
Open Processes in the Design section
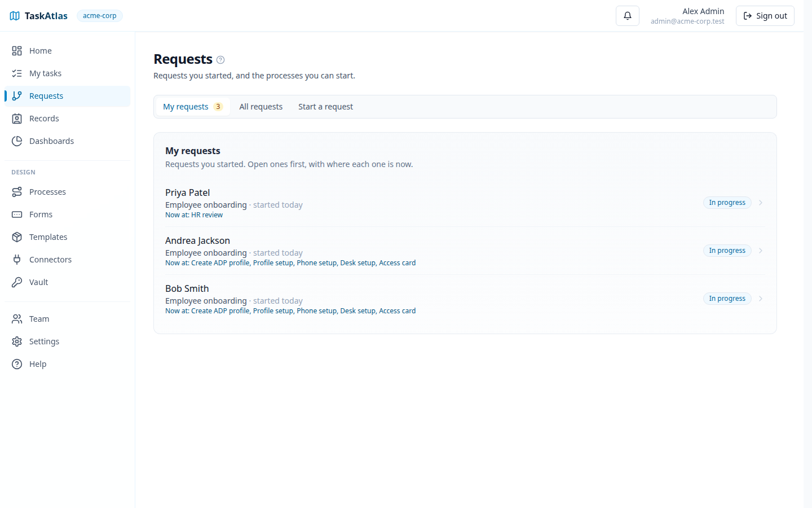pos(67,192)
